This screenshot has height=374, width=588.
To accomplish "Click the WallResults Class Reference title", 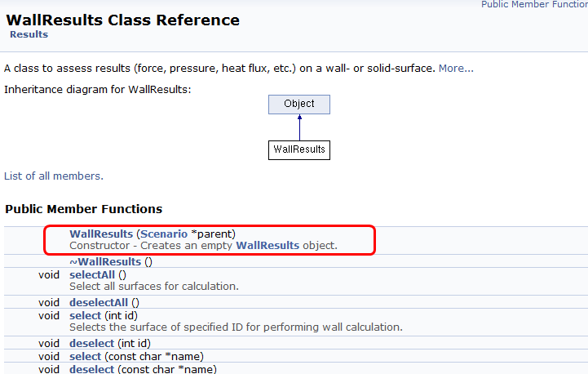I will click(122, 20).
